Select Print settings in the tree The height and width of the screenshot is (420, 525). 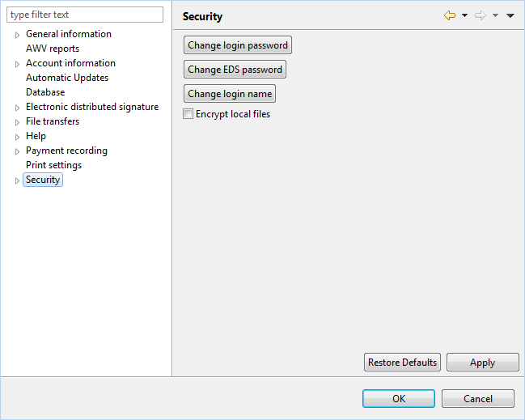click(53, 165)
